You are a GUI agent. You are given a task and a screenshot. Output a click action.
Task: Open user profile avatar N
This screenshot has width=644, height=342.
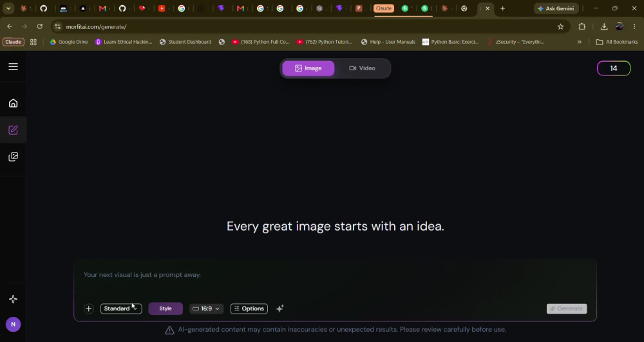click(x=13, y=325)
